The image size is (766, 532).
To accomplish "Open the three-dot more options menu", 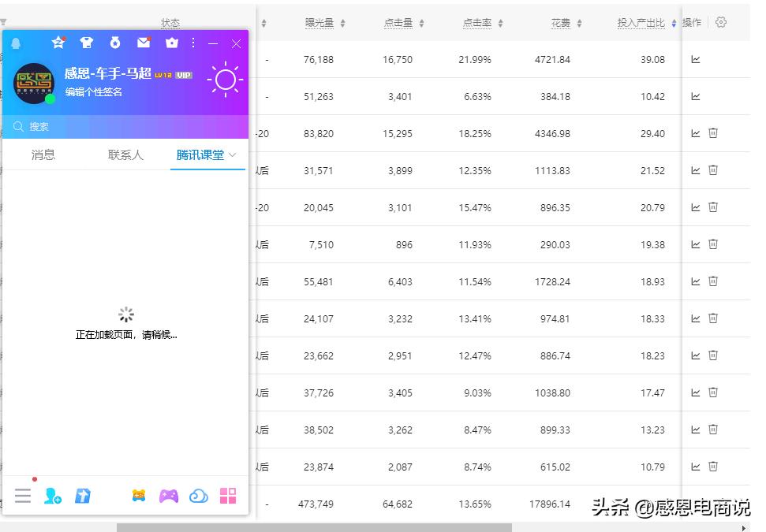I will [x=192, y=43].
